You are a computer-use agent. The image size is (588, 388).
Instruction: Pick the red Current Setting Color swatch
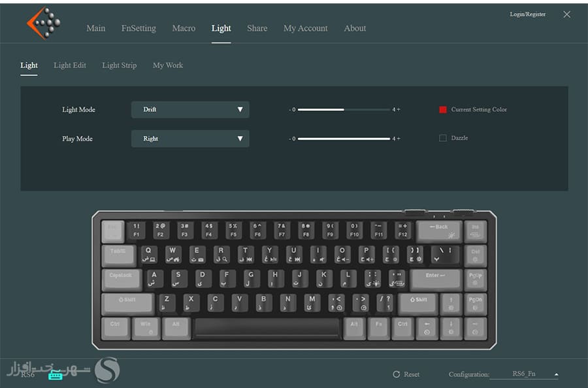(443, 110)
